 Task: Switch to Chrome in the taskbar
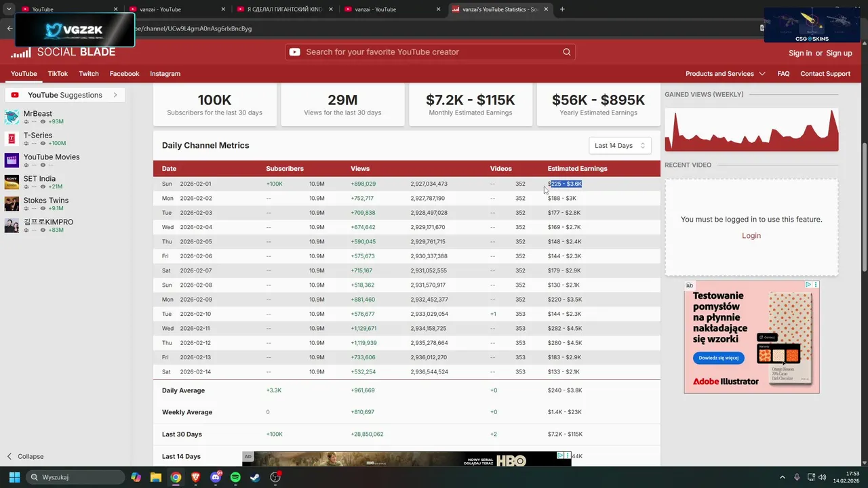tap(176, 477)
